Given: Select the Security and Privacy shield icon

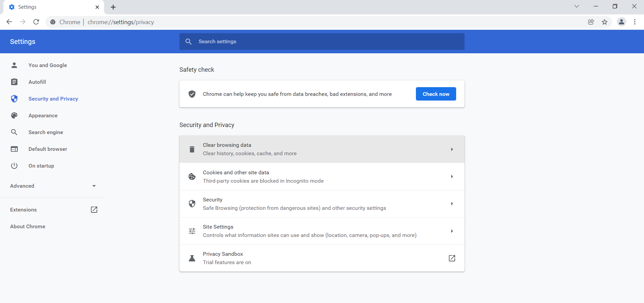Looking at the screenshot, I should pos(14,99).
